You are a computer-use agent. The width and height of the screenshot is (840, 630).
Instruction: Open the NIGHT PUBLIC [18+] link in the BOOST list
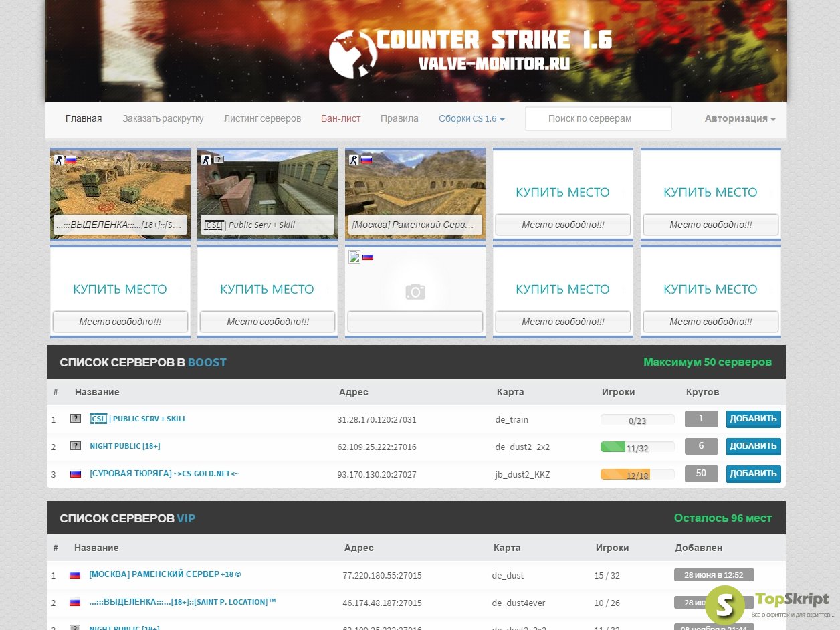(x=125, y=446)
